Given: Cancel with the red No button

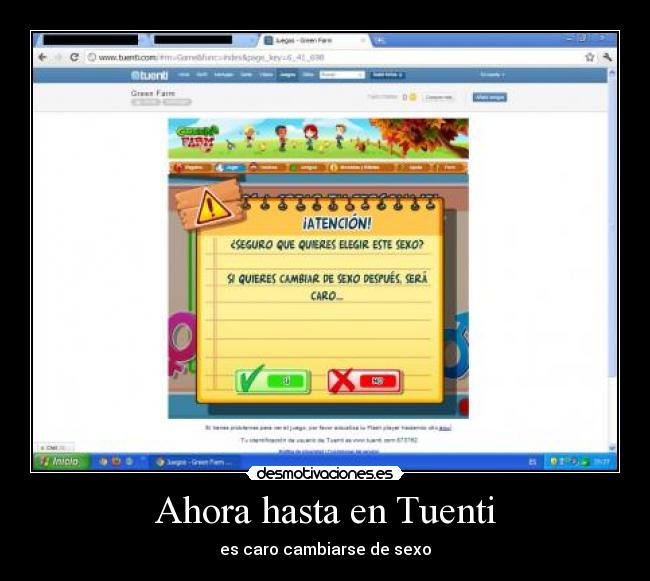Looking at the screenshot, I should coord(365,381).
